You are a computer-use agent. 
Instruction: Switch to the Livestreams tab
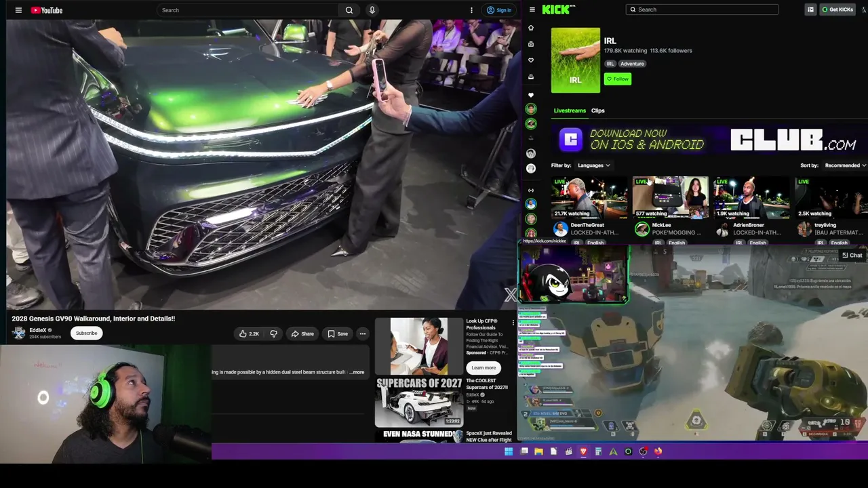click(570, 110)
